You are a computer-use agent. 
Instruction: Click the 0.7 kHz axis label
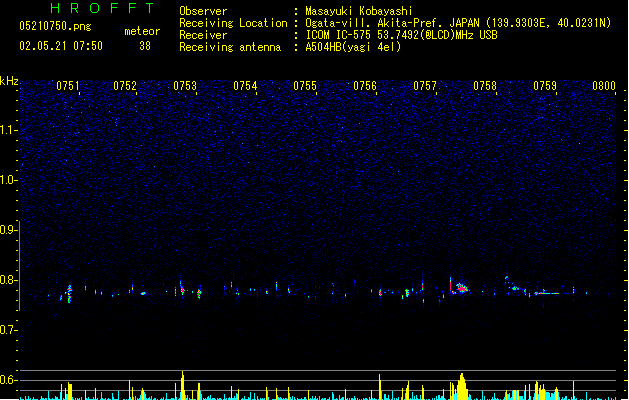tap(9, 330)
